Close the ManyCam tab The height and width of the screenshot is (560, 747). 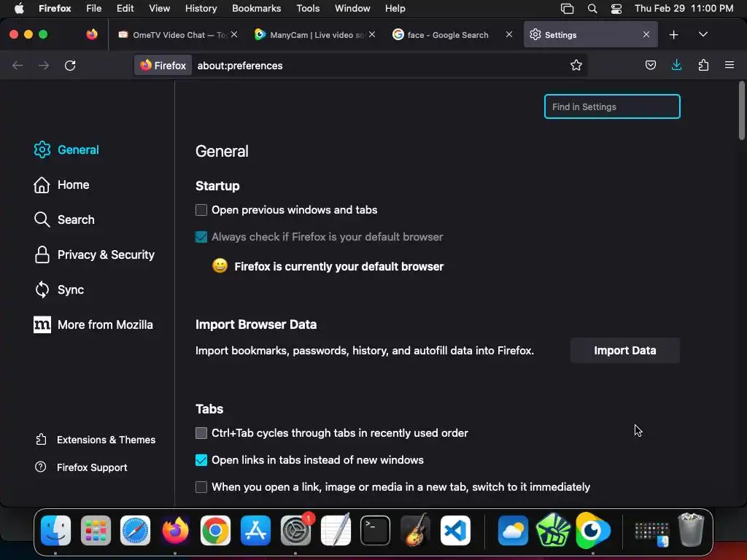tap(372, 34)
